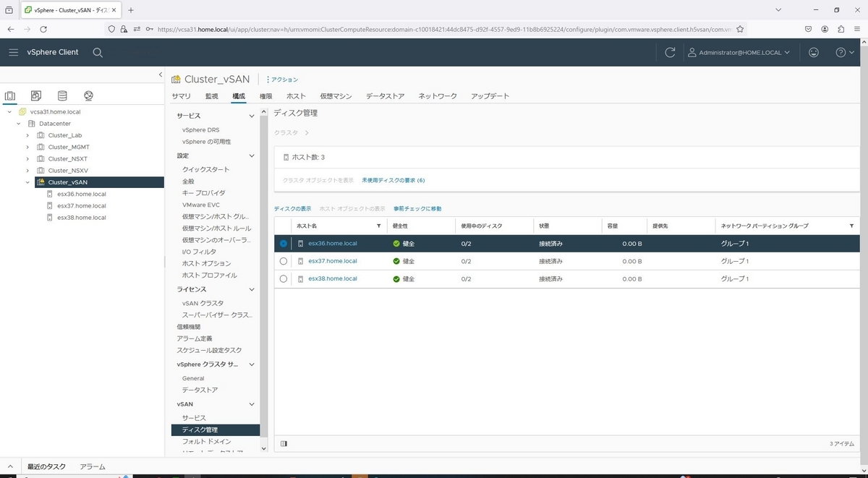Switch to the アラーム bottom tab
This screenshot has width=868, height=478.
[x=93, y=466]
